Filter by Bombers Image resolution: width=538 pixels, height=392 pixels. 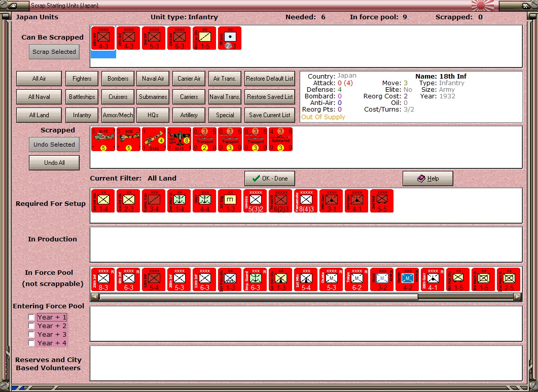(118, 79)
